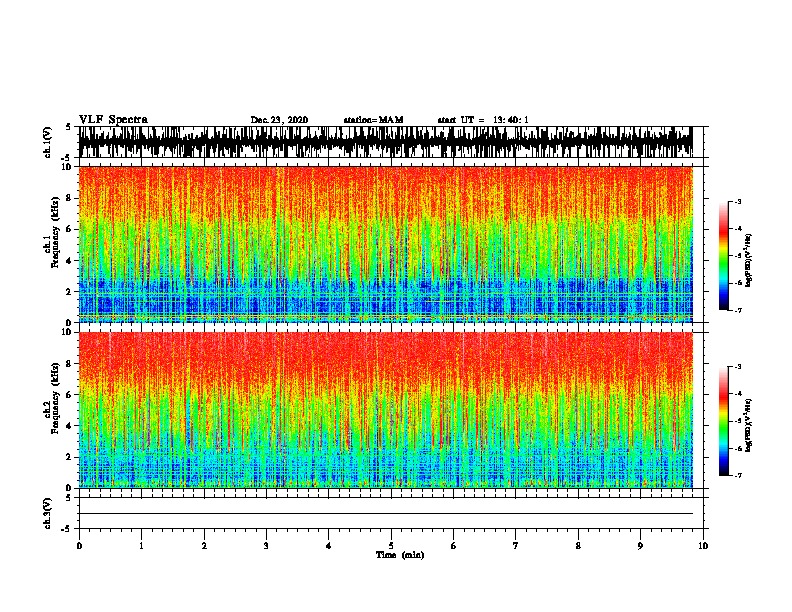Click the "station=MAM" header label
The width and height of the screenshot is (792, 612).
point(373,120)
